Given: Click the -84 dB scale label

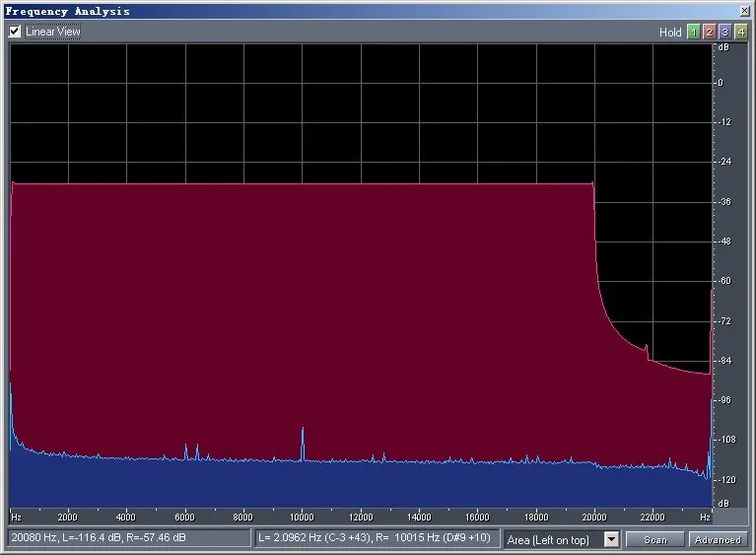Looking at the screenshot, I should click(x=724, y=361).
